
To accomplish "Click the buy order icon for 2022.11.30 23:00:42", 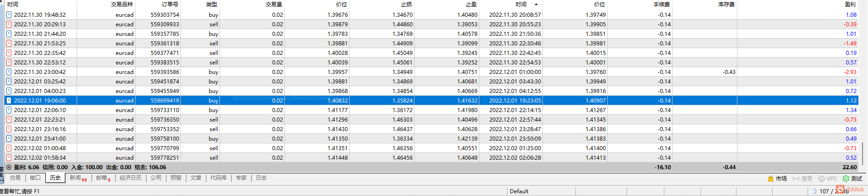I will (x=9, y=72).
